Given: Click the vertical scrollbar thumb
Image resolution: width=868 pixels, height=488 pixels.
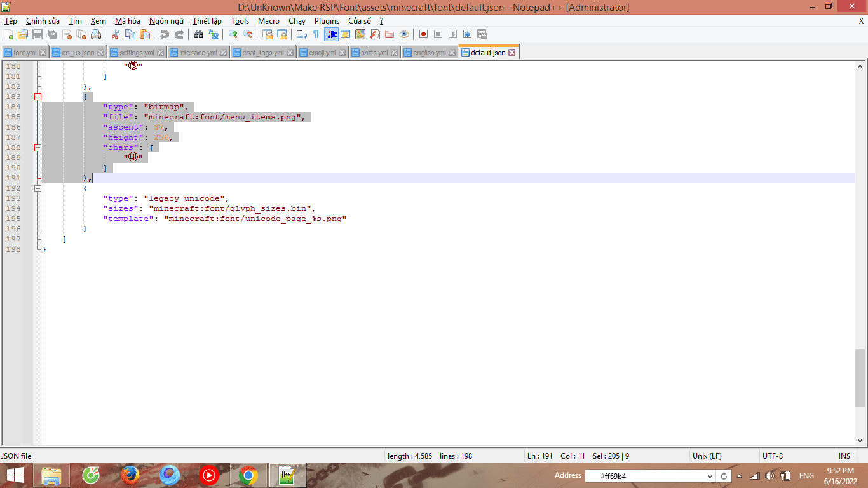Looking at the screenshot, I should coord(860,377).
